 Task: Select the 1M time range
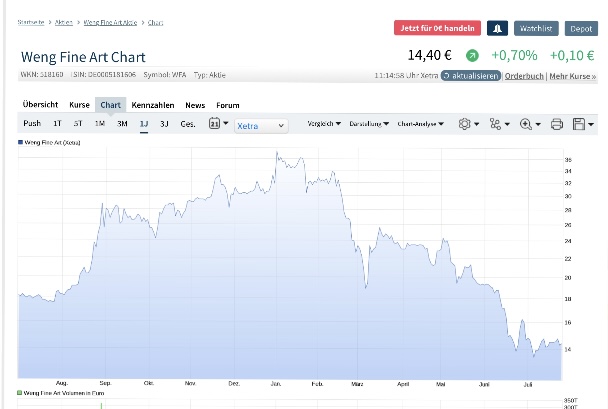pos(100,124)
